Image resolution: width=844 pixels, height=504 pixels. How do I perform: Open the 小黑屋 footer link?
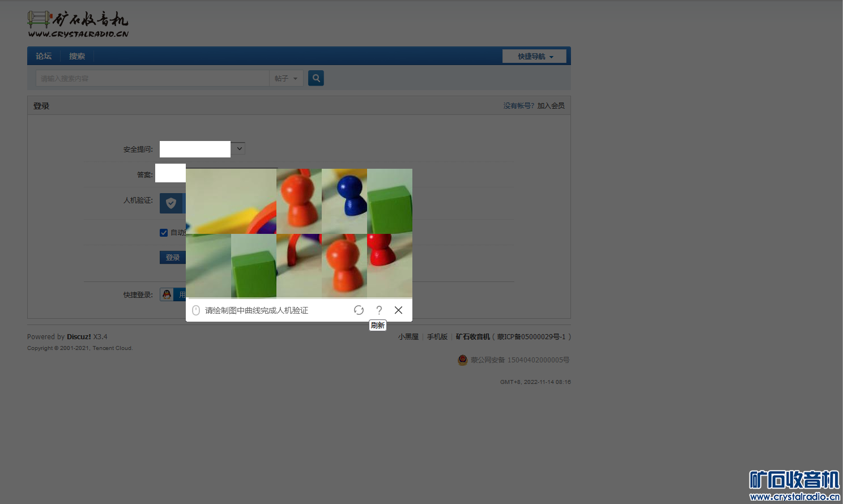[408, 337]
